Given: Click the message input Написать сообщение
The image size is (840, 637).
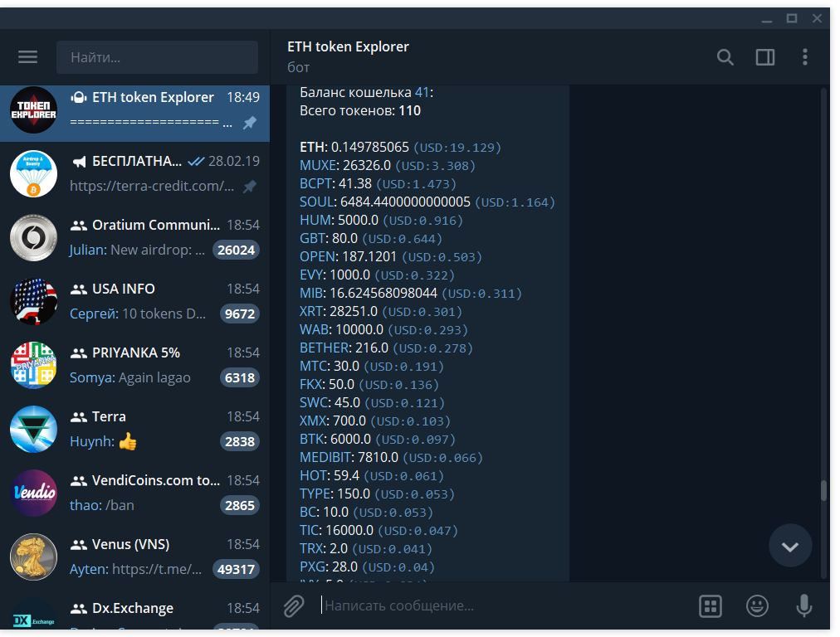Looking at the screenshot, I should point(504,605).
